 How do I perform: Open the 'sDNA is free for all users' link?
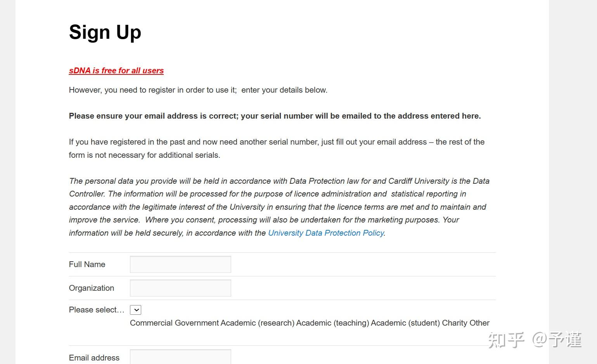[x=116, y=71]
